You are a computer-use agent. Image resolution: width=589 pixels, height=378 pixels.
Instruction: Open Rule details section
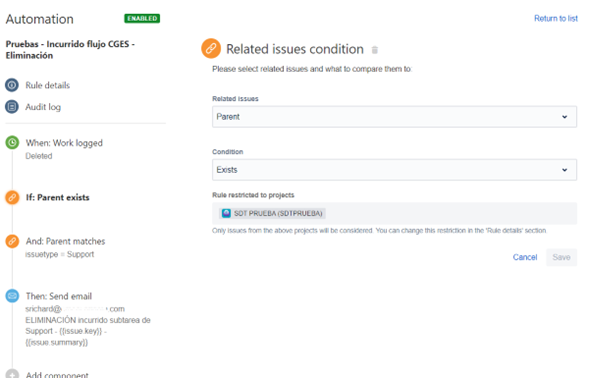tap(48, 85)
